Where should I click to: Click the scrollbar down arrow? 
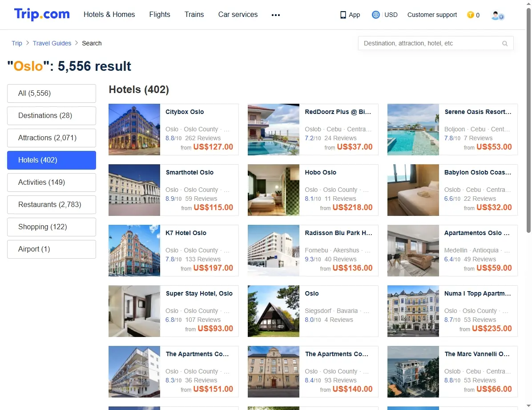tap(528, 406)
